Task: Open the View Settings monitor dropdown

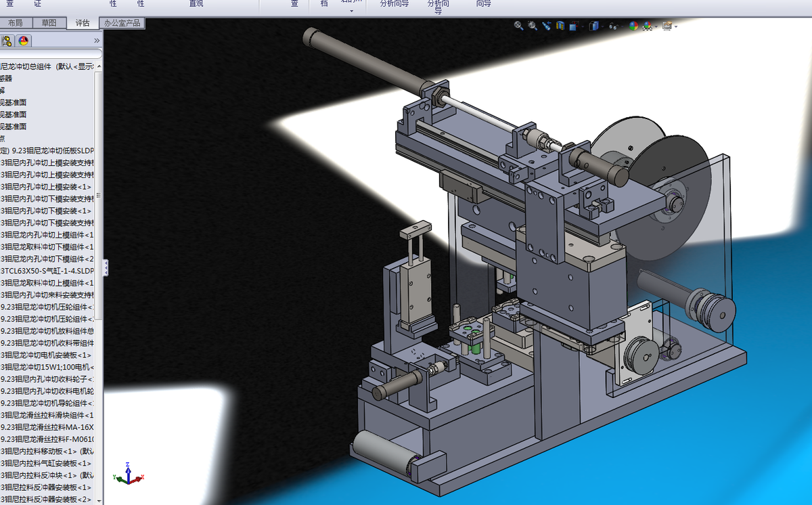Action: [x=676, y=26]
